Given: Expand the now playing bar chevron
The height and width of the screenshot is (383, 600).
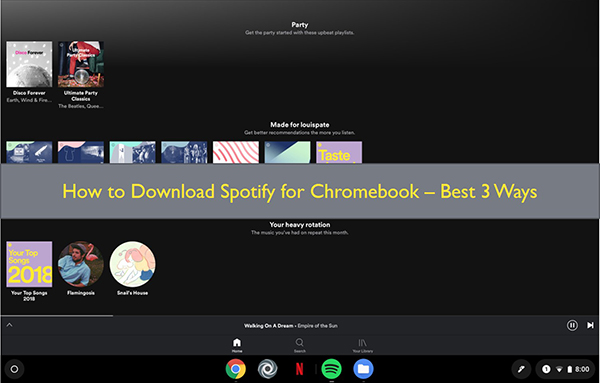Looking at the screenshot, I should click(10, 325).
